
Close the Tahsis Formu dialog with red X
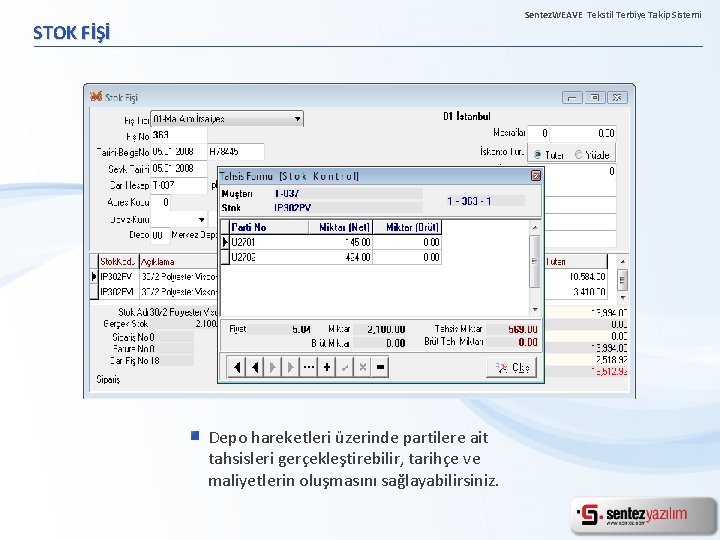coord(535,176)
